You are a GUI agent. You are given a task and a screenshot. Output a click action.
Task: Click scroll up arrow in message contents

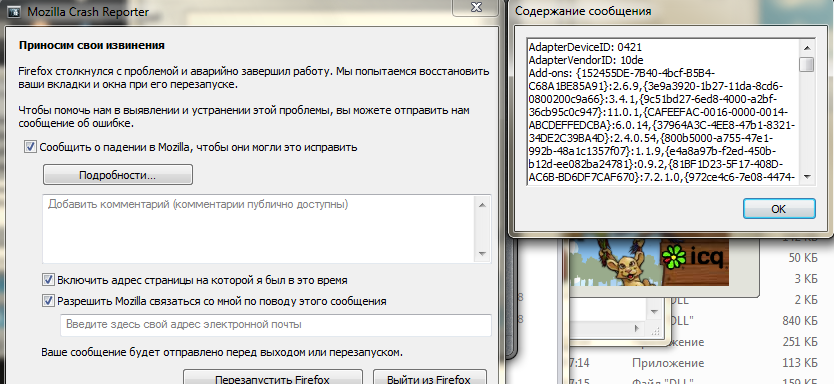(x=807, y=48)
